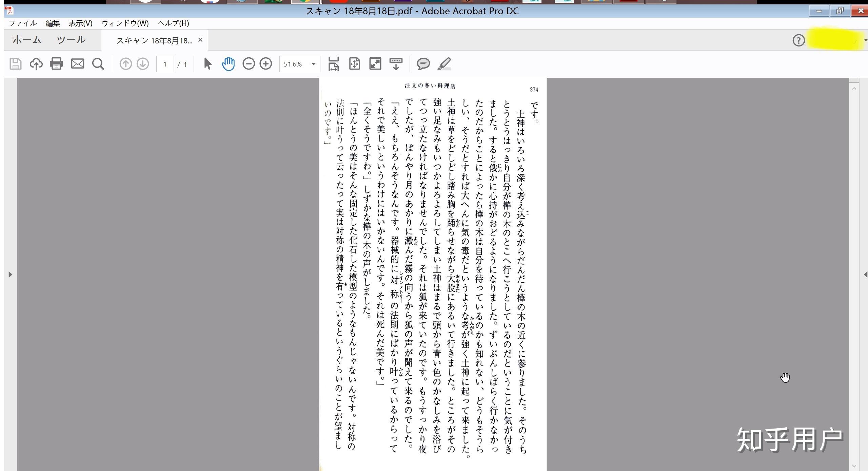The height and width of the screenshot is (471, 868).
Task: Switch to ツール tab
Action: [71, 40]
